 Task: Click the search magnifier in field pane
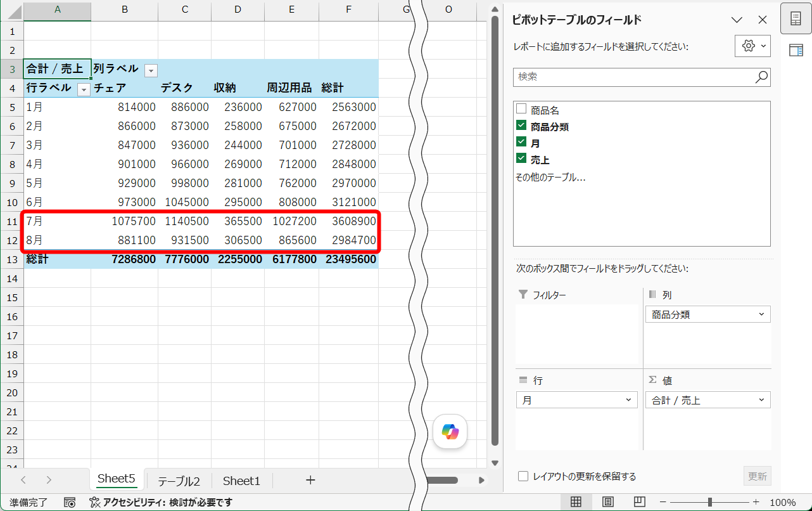click(x=761, y=77)
